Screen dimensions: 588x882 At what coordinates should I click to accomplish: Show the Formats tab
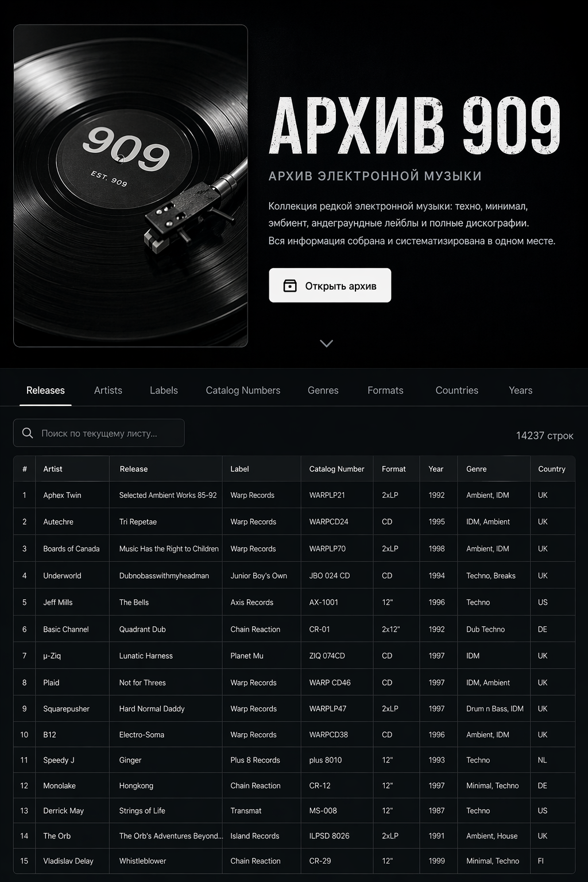coord(385,390)
